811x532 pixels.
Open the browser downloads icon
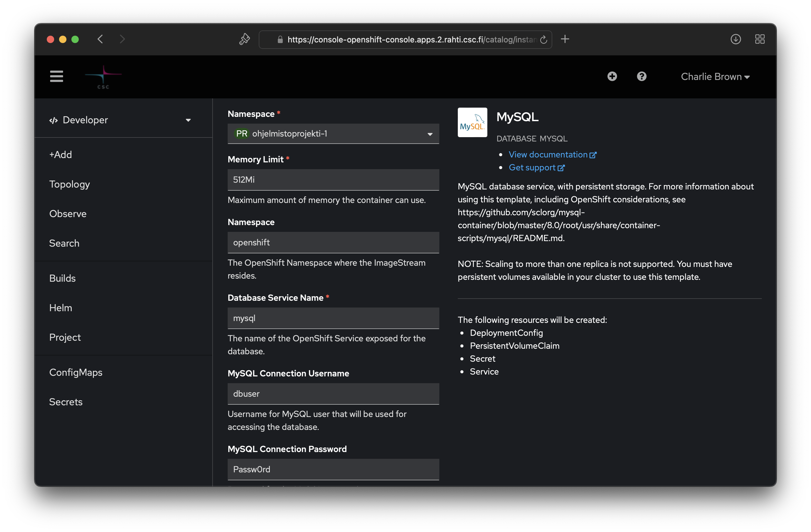[735, 39]
